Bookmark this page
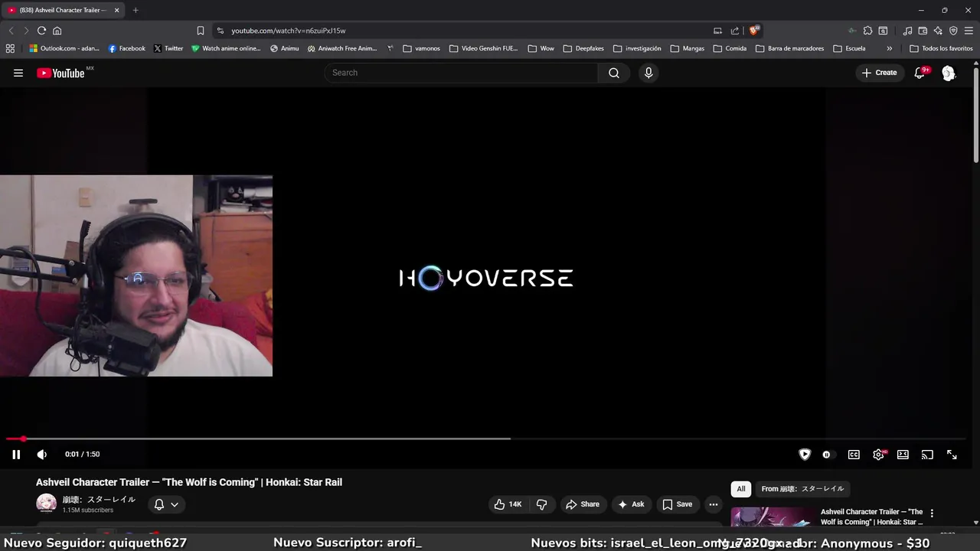980x551 pixels. pos(201,31)
